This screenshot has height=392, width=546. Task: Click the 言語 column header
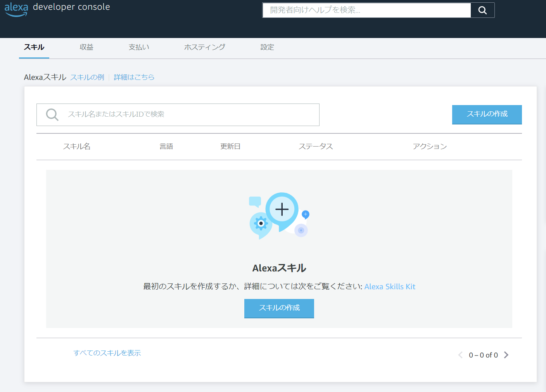[x=166, y=146]
